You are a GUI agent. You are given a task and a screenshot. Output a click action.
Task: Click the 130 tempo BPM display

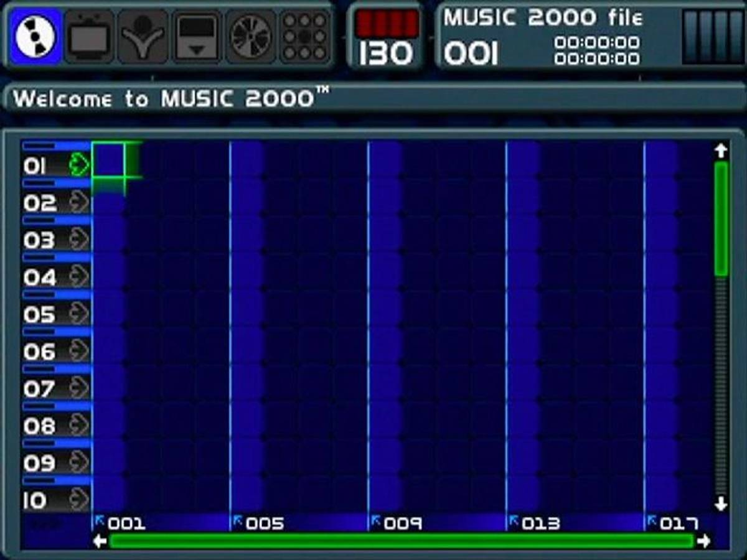click(386, 54)
